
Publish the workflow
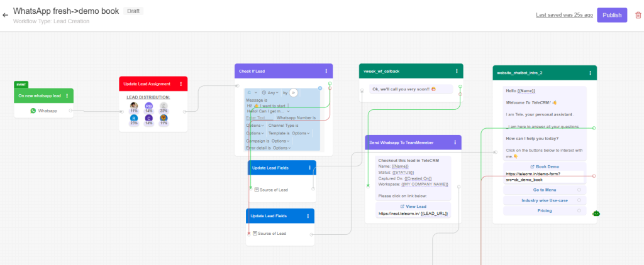(x=612, y=15)
